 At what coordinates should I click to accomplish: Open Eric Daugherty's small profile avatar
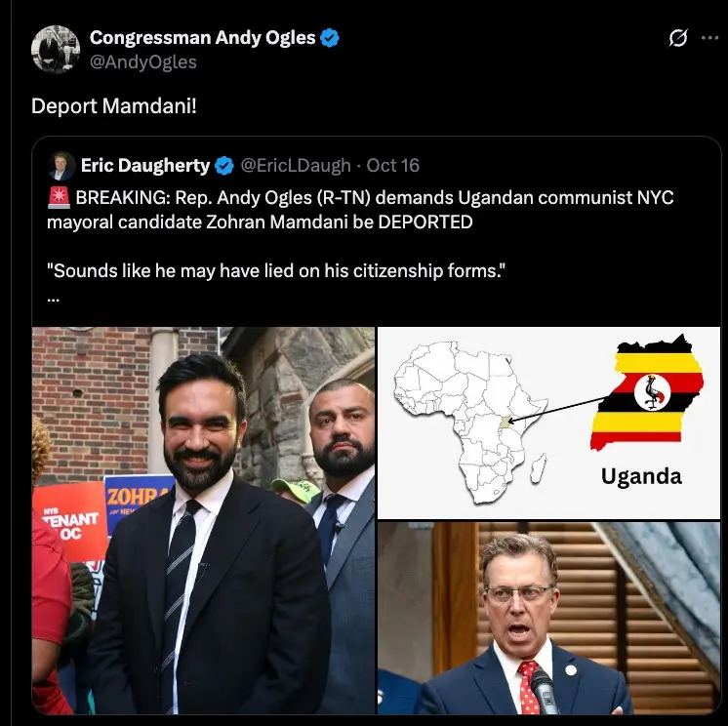(61, 166)
